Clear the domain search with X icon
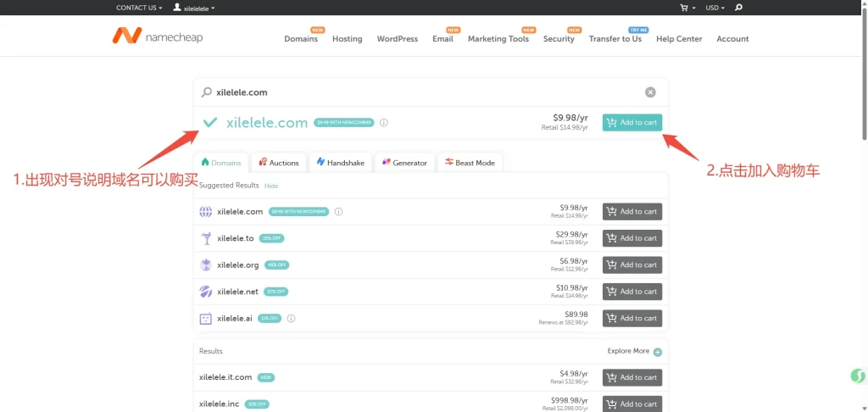Image resolution: width=868 pixels, height=412 pixels. coord(650,92)
